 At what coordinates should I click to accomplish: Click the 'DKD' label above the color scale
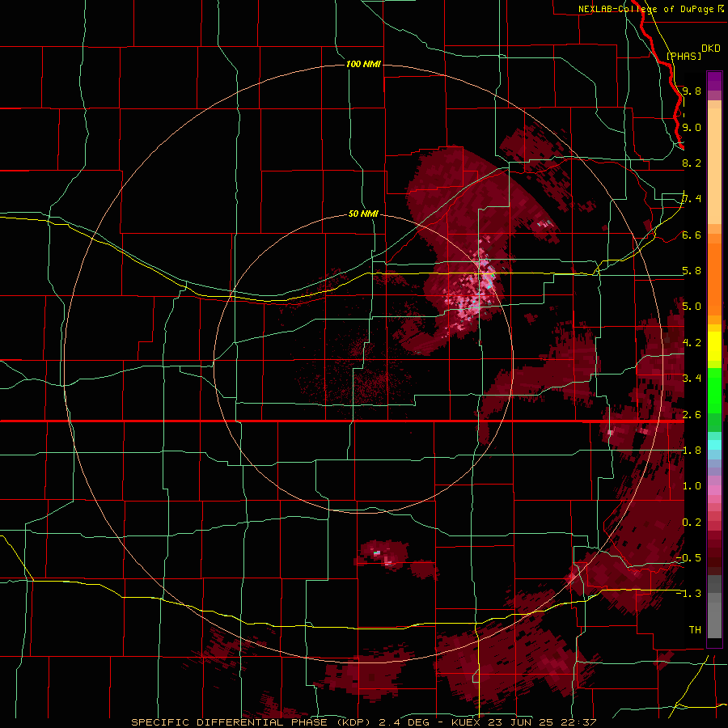pos(711,48)
